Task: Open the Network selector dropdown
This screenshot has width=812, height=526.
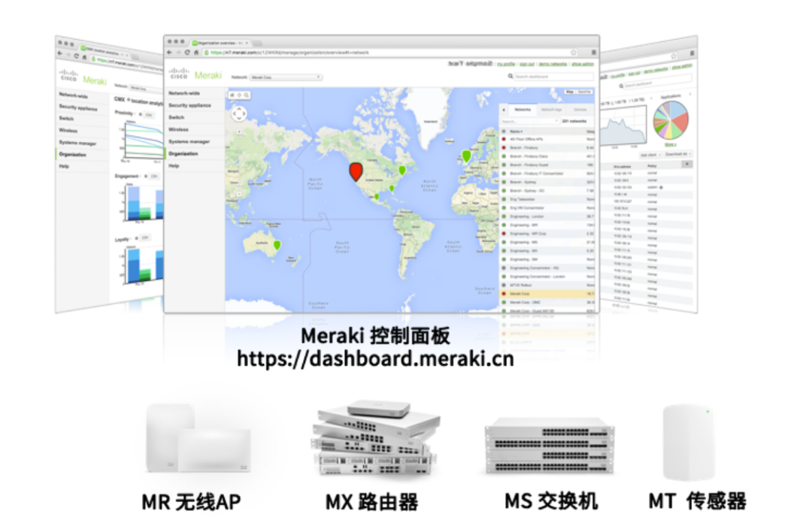Action: click(x=286, y=77)
